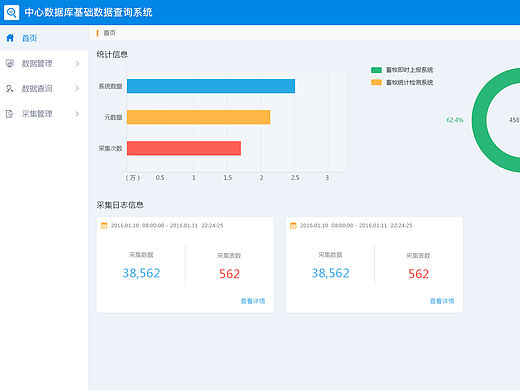This screenshot has height=390, width=520.
Task: Click the orange 元数据 bar
Action: pyautogui.click(x=199, y=117)
